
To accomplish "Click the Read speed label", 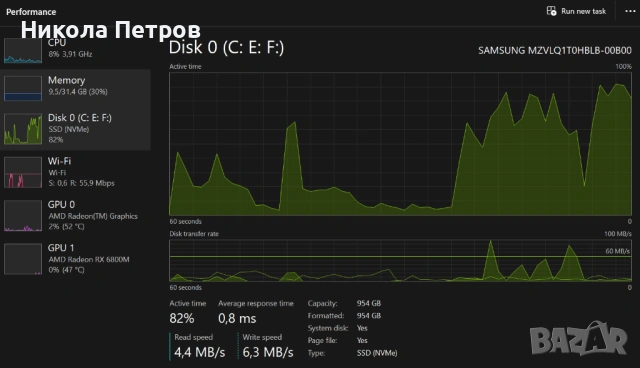I will 193,337.
